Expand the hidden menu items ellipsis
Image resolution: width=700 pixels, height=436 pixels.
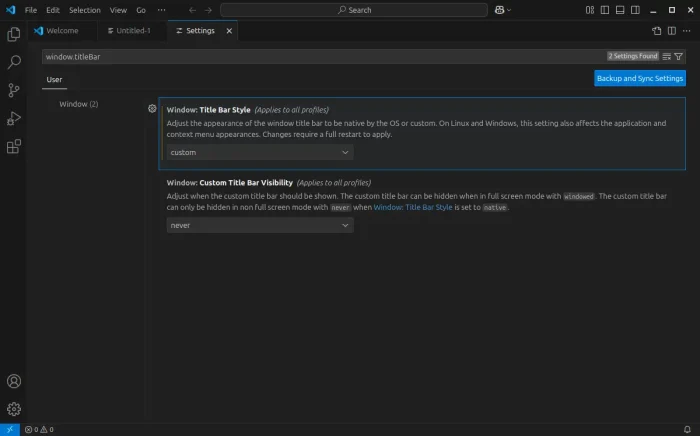pos(161,10)
